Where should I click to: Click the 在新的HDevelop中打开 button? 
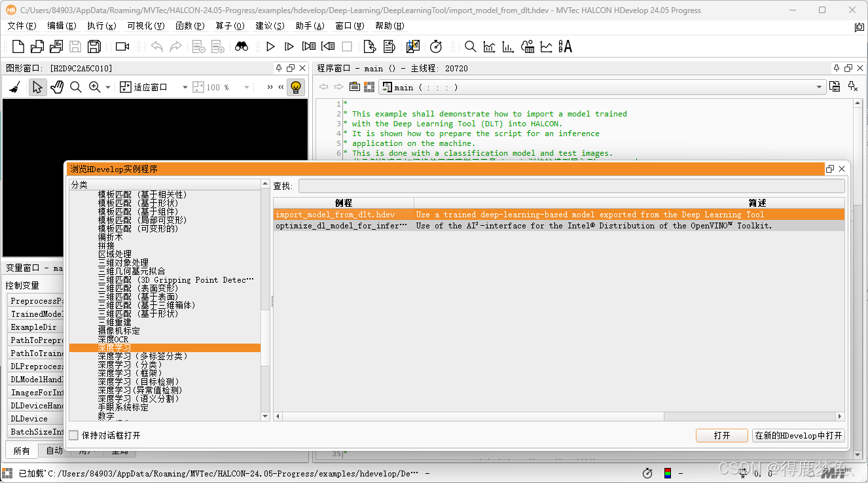[799, 435]
